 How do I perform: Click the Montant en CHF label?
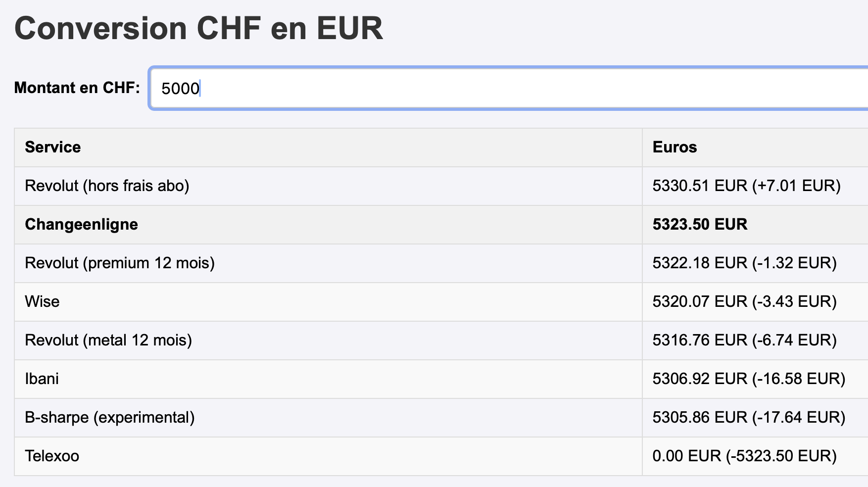click(77, 88)
